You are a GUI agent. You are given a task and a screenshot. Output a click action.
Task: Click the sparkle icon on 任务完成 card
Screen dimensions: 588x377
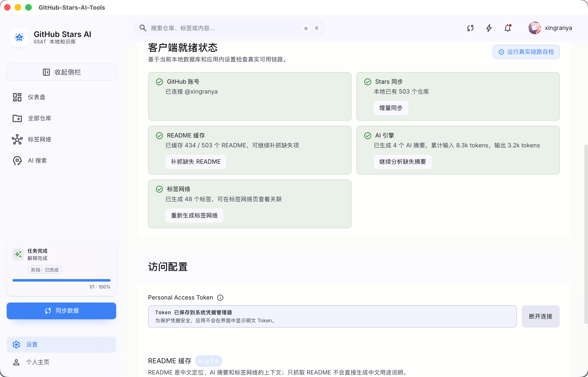(18, 254)
